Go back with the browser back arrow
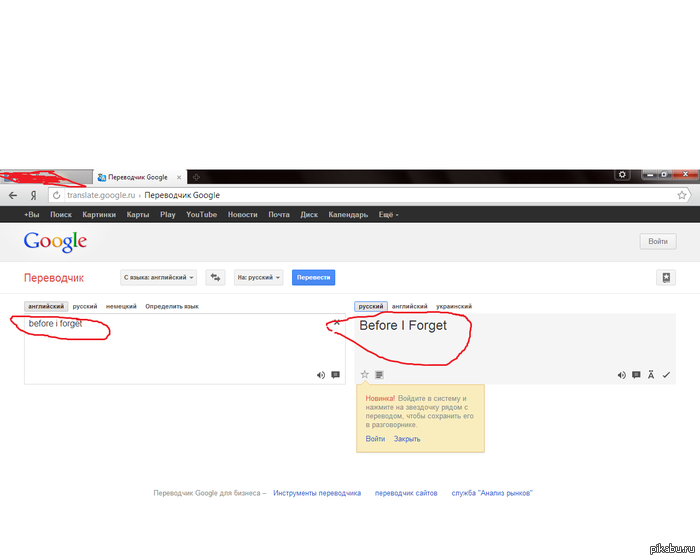This screenshot has height=560, width=700. tap(13, 195)
